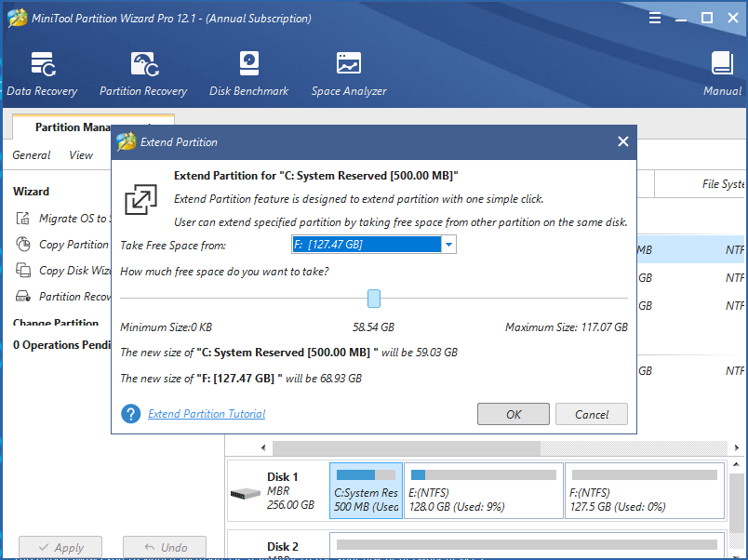Screen dimensions: 748x560
Task: Open the Manual book icon
Action: (722, 63)
